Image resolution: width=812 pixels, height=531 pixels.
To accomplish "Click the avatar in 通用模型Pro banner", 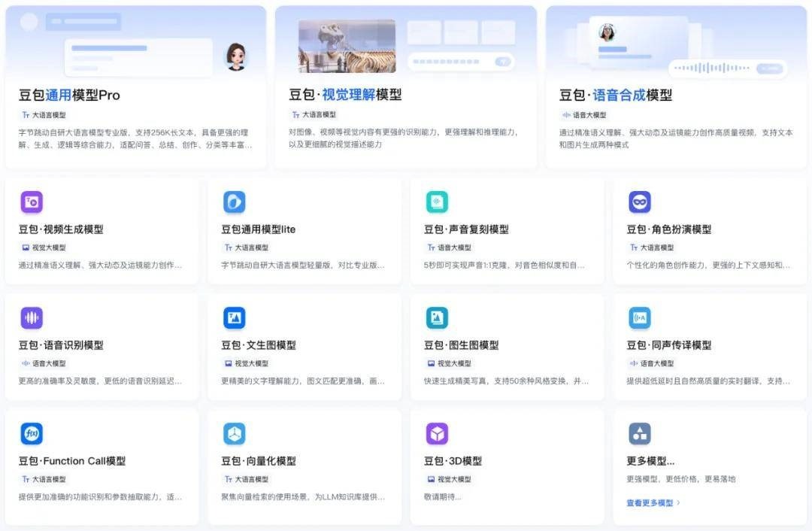I will click(x=236, y=56).
